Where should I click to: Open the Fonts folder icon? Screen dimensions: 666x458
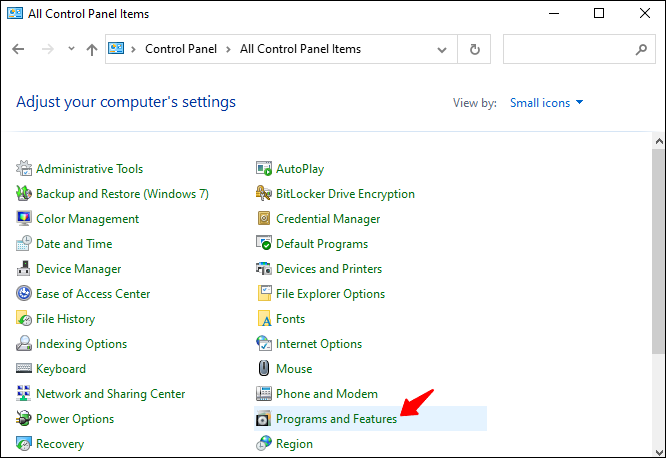(x=264, y=319)
